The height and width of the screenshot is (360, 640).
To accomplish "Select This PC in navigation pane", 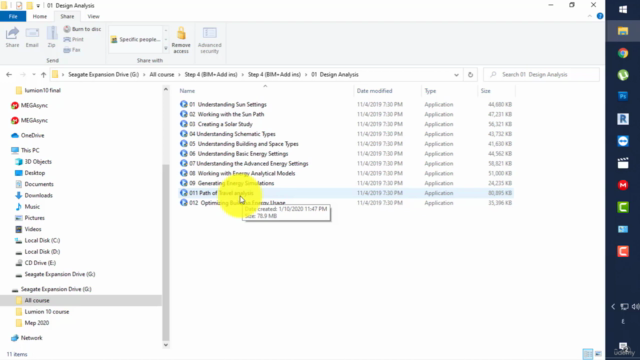I will (x=30, y=150).
